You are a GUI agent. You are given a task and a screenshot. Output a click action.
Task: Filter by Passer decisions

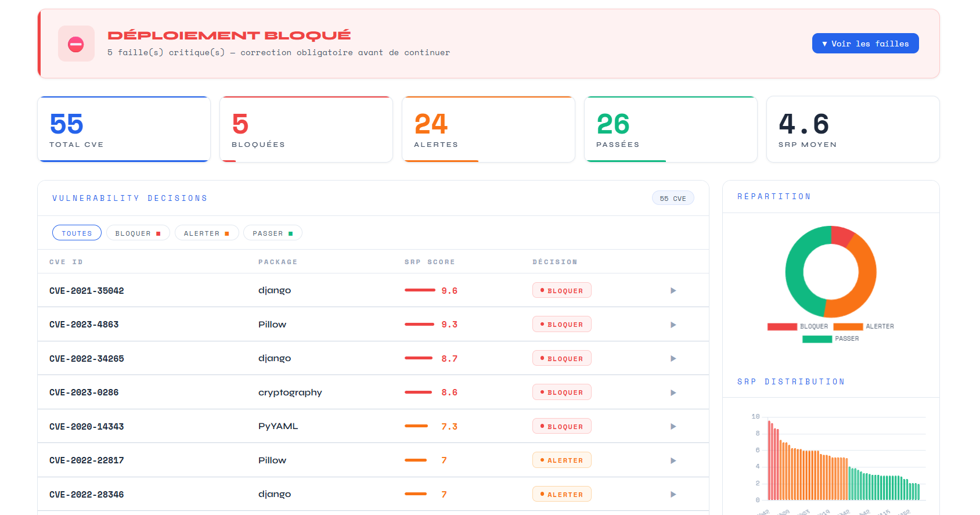pos(273,233)
